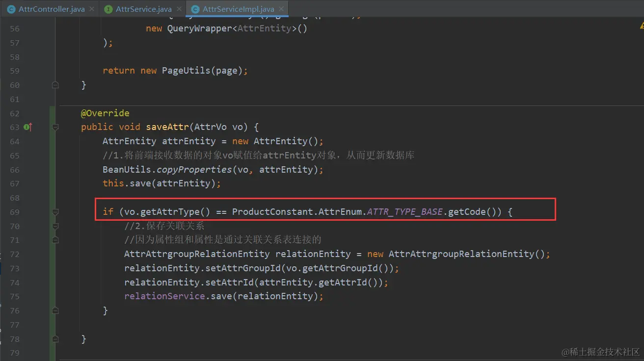Click line number 66 in gutter
Screen dimensions: 644x361
pyautogui.click(x=14, y=170)
